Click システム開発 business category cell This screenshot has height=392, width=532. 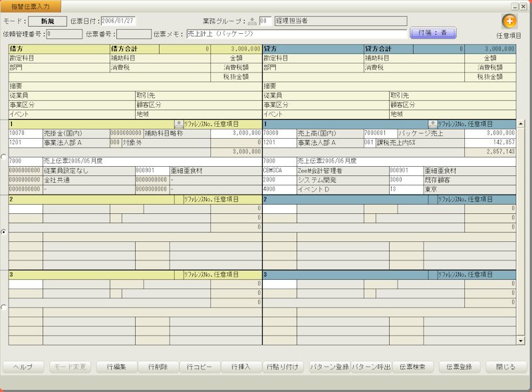click(x=343, y=180)
